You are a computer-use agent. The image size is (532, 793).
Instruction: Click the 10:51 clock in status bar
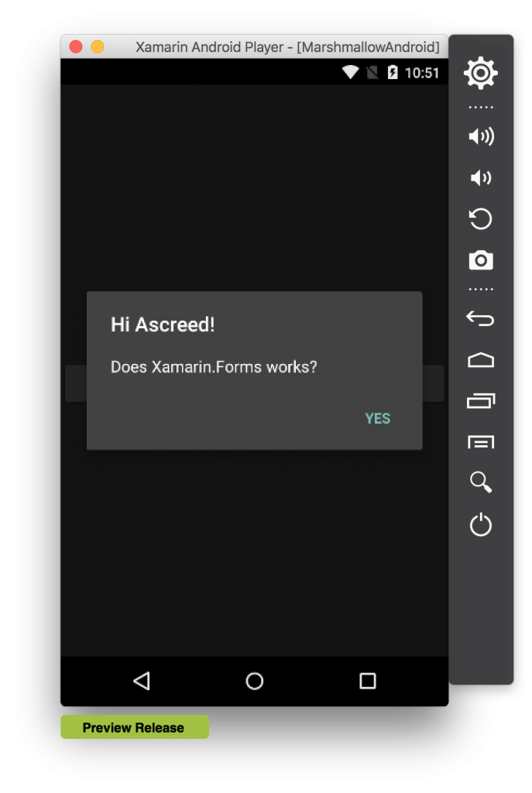pyautogui.click(x=422, y=74)
